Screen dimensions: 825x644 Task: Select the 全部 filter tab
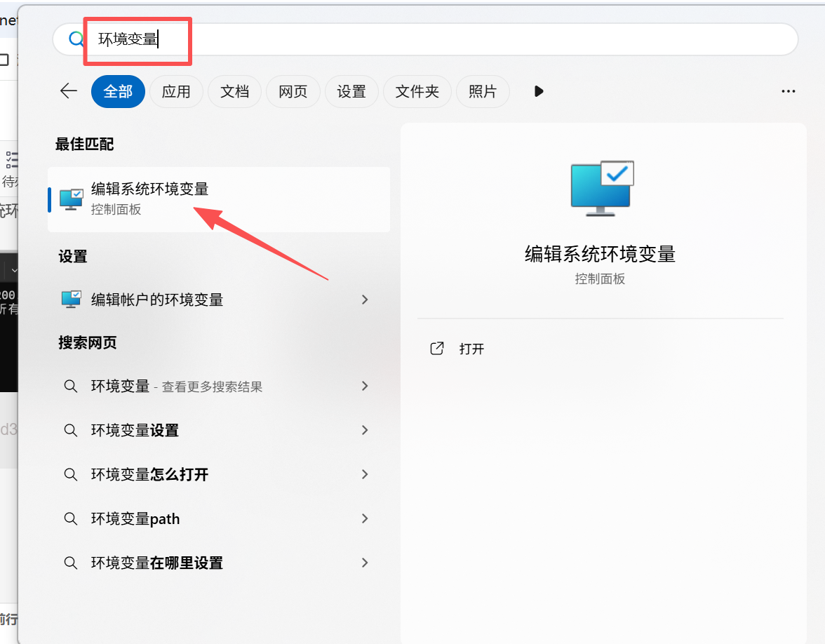coord(118,91)
